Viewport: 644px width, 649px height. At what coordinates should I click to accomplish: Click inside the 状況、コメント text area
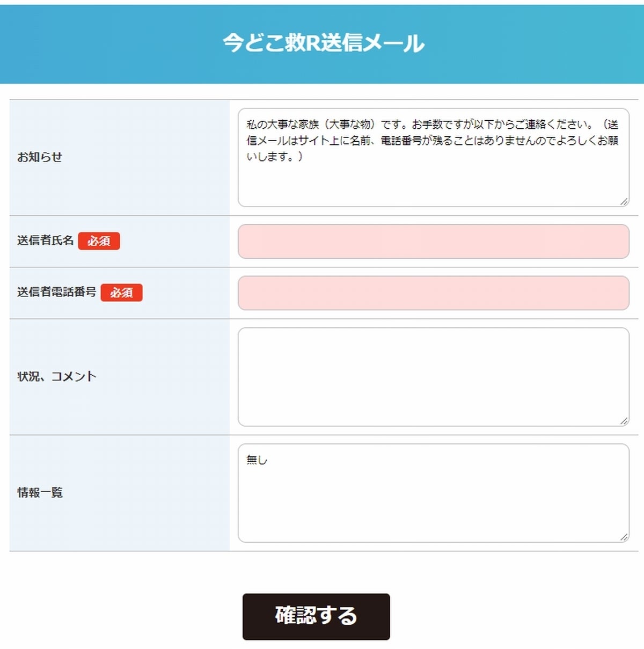[x=433, y=377]
